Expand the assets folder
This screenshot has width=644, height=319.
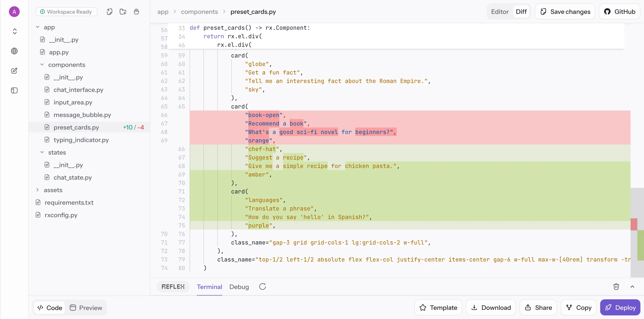click(38, 190)
